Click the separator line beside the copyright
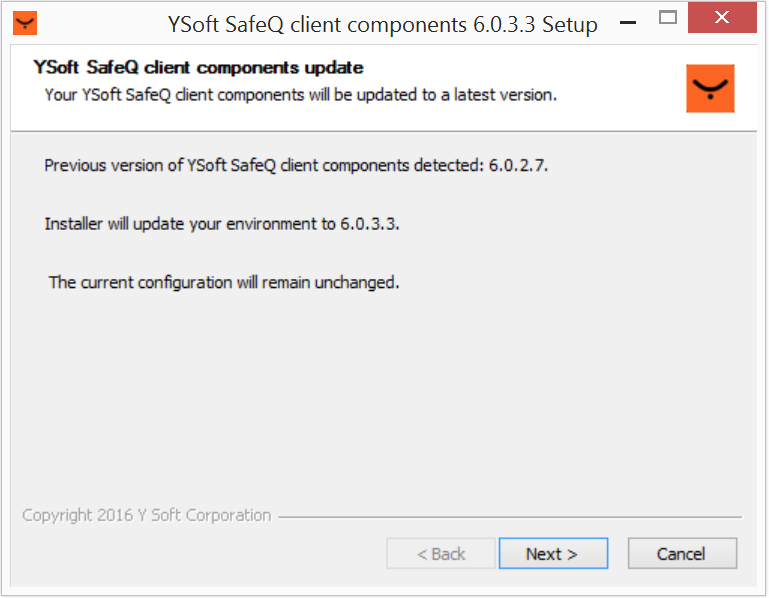The width and height of the screenshot is (769, 598). pos(510,517)
